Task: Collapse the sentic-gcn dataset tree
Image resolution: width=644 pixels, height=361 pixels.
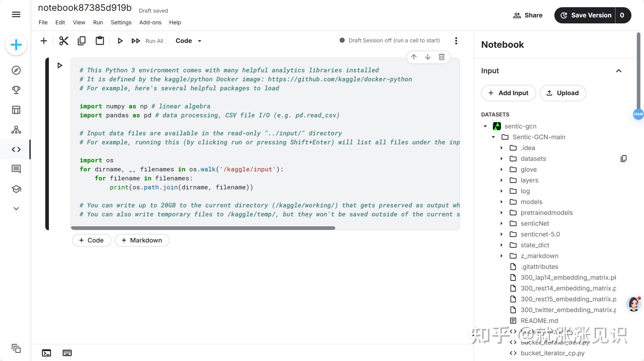Action: click(x=485, y=126)
